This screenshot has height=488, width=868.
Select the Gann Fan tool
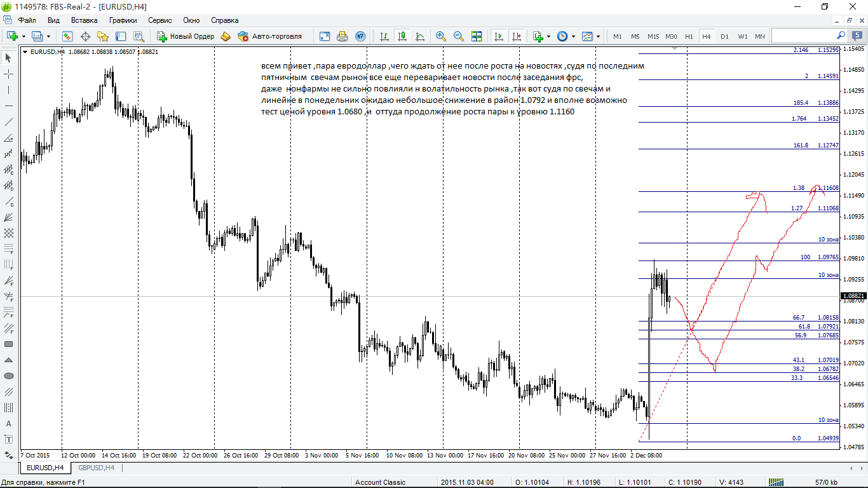click(9, 217)
